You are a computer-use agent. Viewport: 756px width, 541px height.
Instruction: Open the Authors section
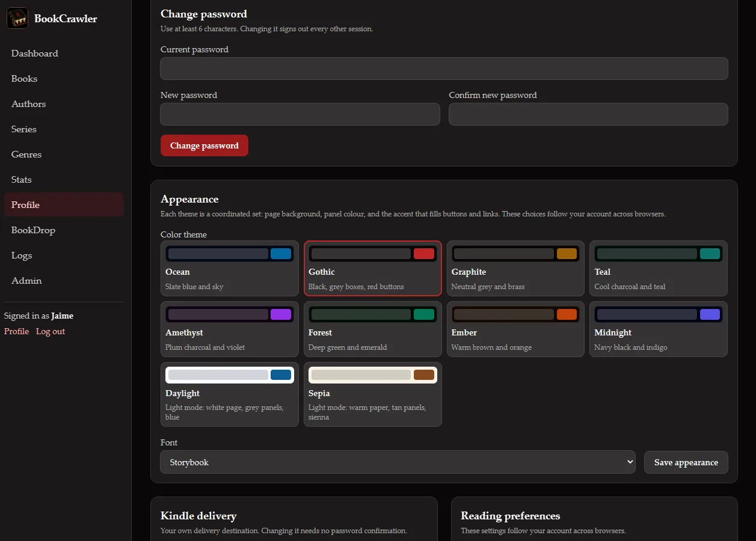(x=64, y=104)
